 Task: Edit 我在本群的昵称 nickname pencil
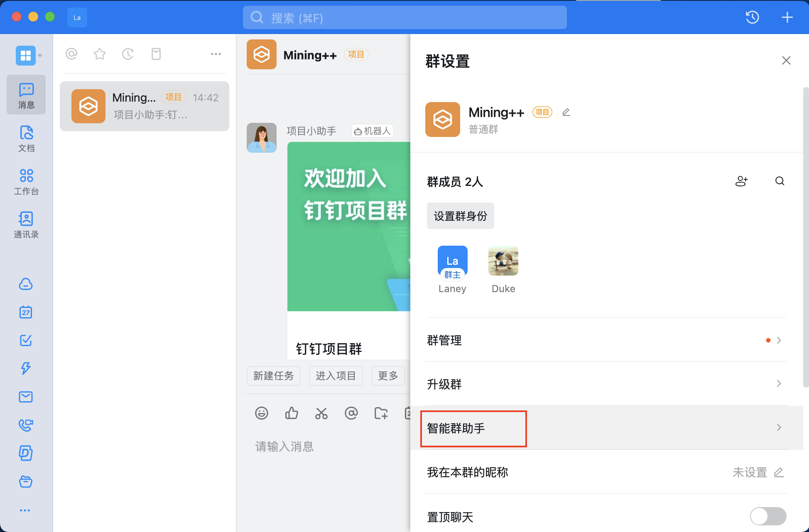[779, 472]
